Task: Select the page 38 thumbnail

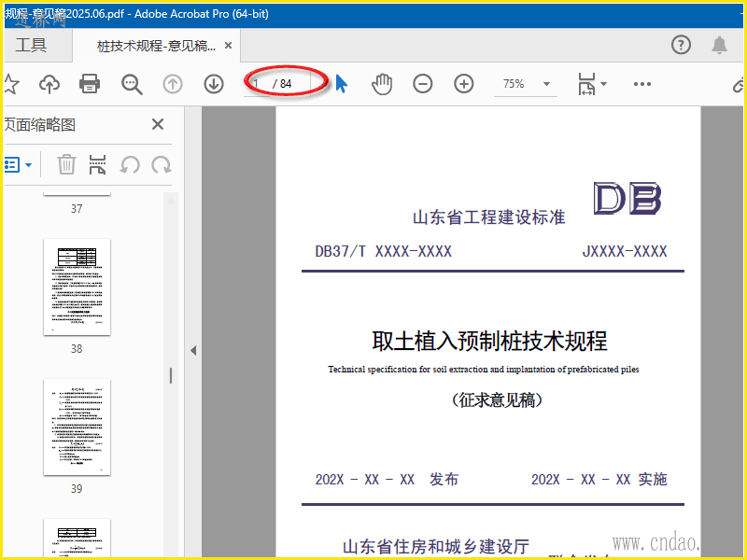Action: 77,287
